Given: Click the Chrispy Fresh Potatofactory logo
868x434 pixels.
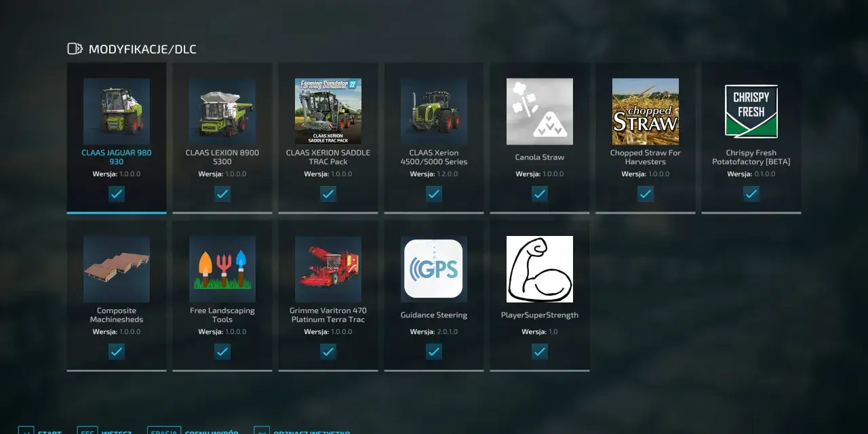Looking at the screenshot, I should click(751, 111).
